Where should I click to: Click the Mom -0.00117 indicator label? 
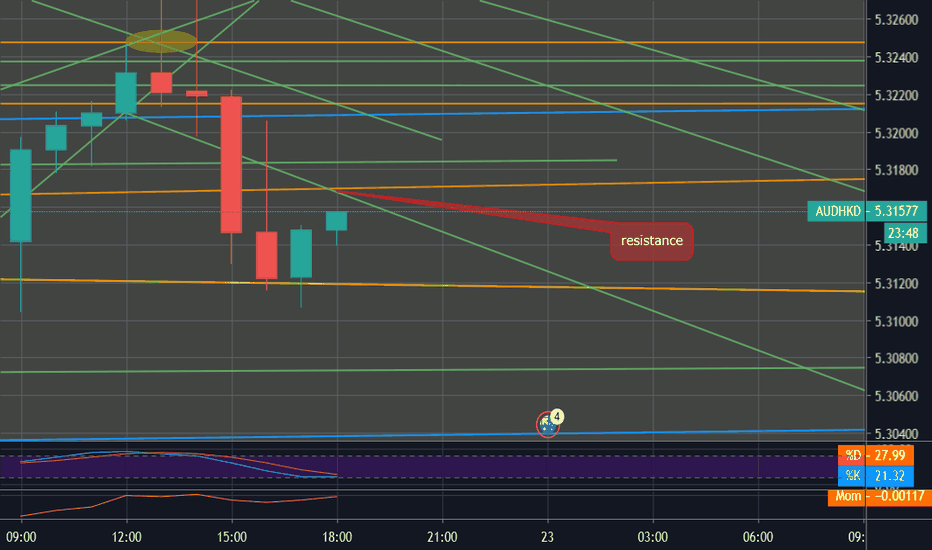(880, 496)
